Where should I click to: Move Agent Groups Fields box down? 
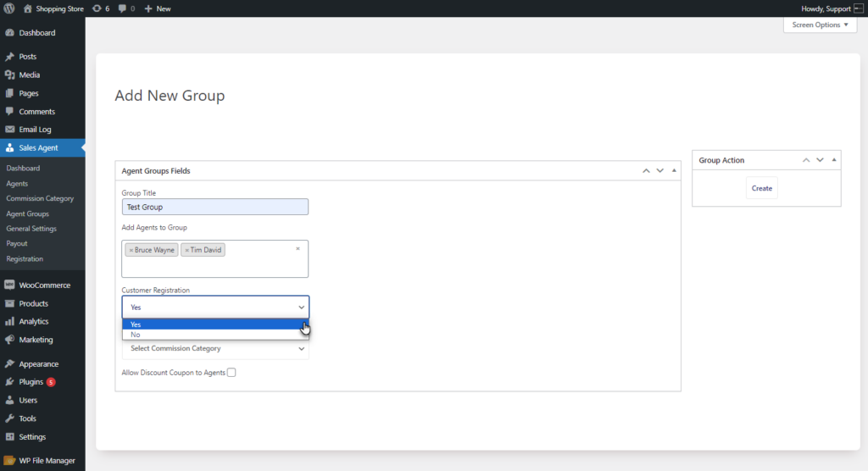coord(659,170)
